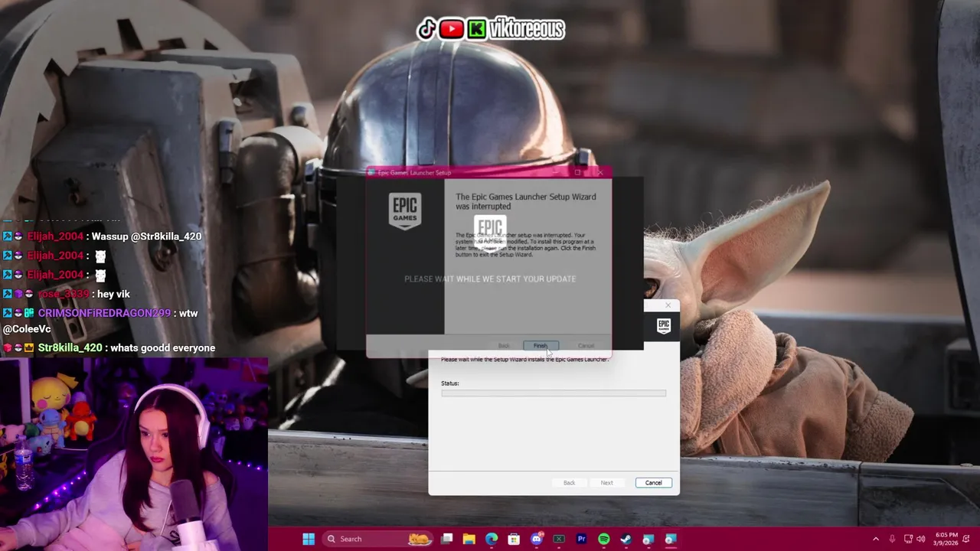980x551 pixels.
Task: Close the installing setup wizard window
Action: 668,305
